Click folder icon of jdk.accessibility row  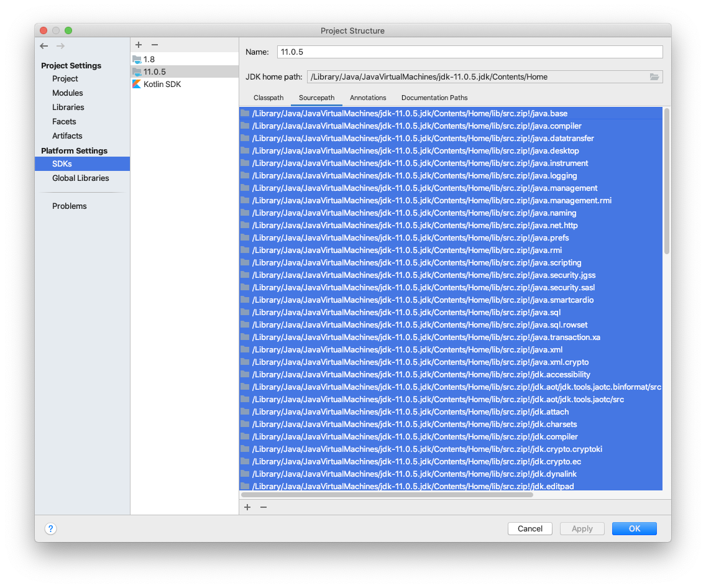tap(245, 374)
